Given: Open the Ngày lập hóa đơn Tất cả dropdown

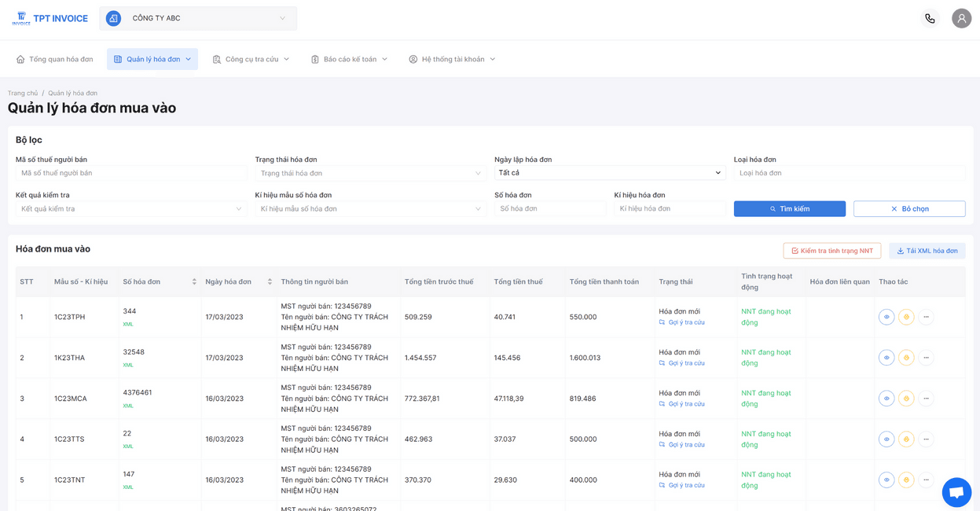Looking at the screenshot, I should [x=609, y=173].
